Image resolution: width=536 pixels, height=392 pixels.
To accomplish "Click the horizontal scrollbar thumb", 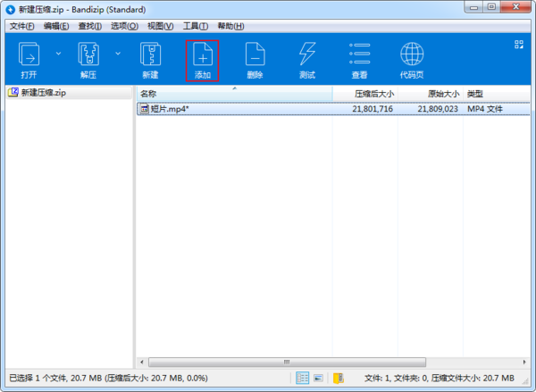I will pyautogui.click(x=287, y=362).
